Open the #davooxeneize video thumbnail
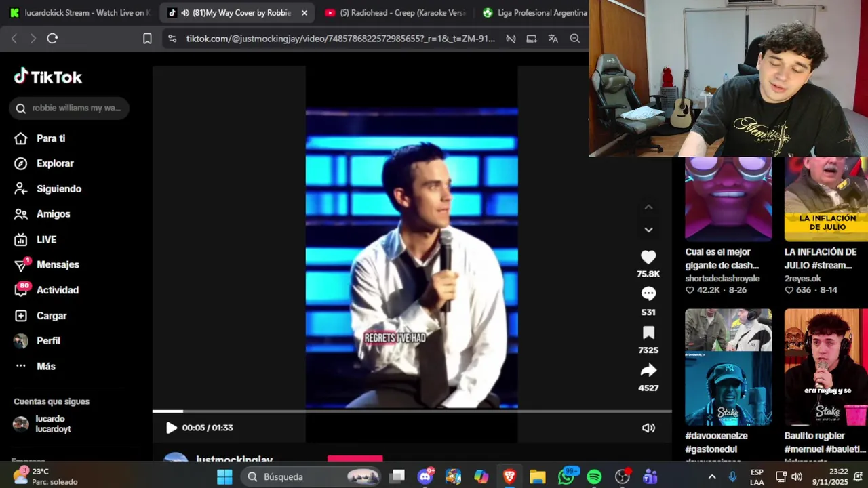868x488 pixels. click(728, 367)
